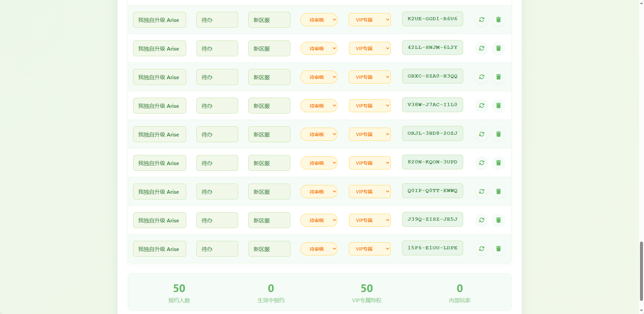The image size is (644, 314).
Task: Refresh the code Q0IP-Q0TT-EWWQ
Action: tap(482, 191)
